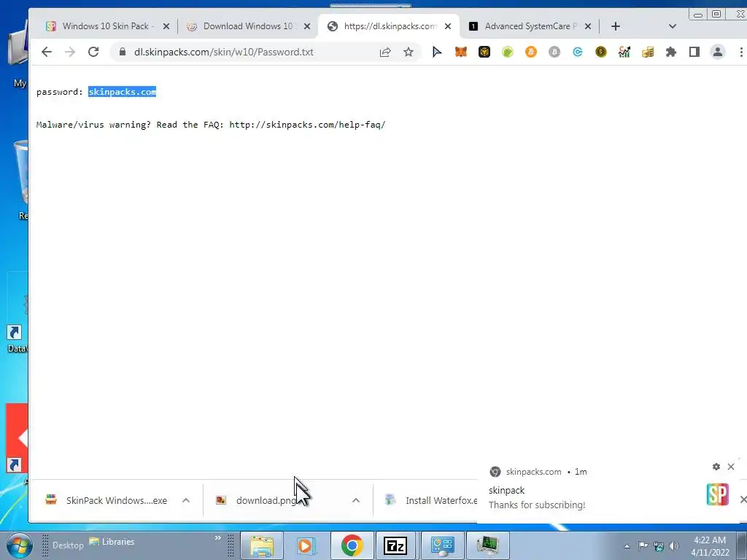This screenshot has width=747, height=560.
Task: Dismiss the skinpacks.com notification
Action: (x=731, y=467)
